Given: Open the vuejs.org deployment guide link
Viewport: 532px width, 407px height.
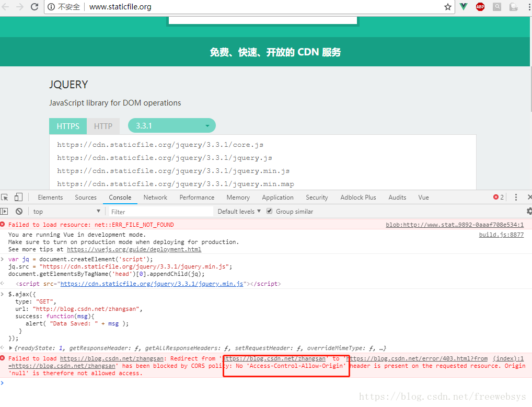Looking at the screenshot, I should 134,249.
